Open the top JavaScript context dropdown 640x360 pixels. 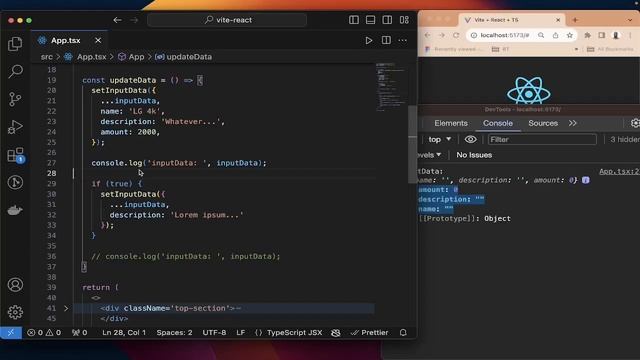pyautogui.click(x=440, y=140)
